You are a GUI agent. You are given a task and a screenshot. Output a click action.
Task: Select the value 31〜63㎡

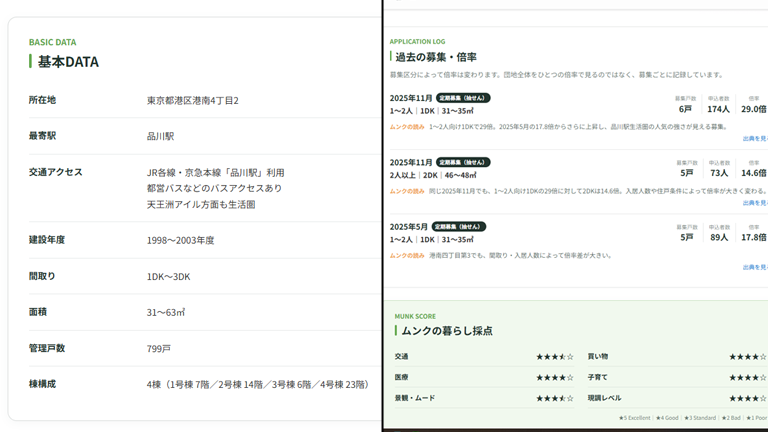point(166,312)
